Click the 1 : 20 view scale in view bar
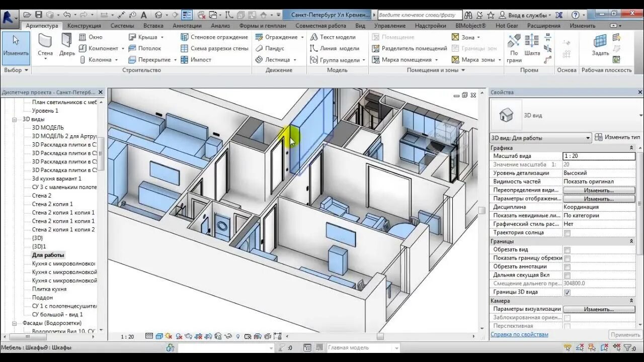 coord(127,337)
